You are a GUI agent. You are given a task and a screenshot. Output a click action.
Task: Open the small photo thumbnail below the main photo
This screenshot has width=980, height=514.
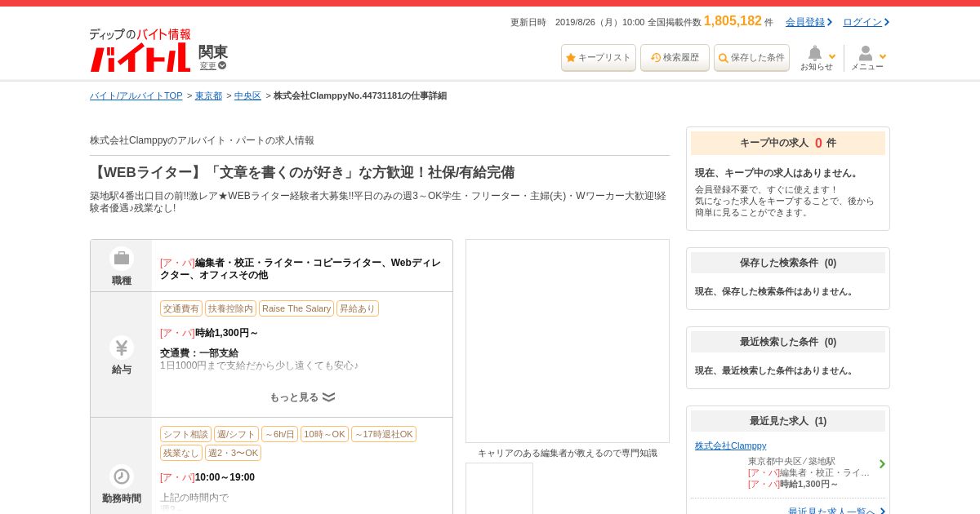click(x=499, y=488)
